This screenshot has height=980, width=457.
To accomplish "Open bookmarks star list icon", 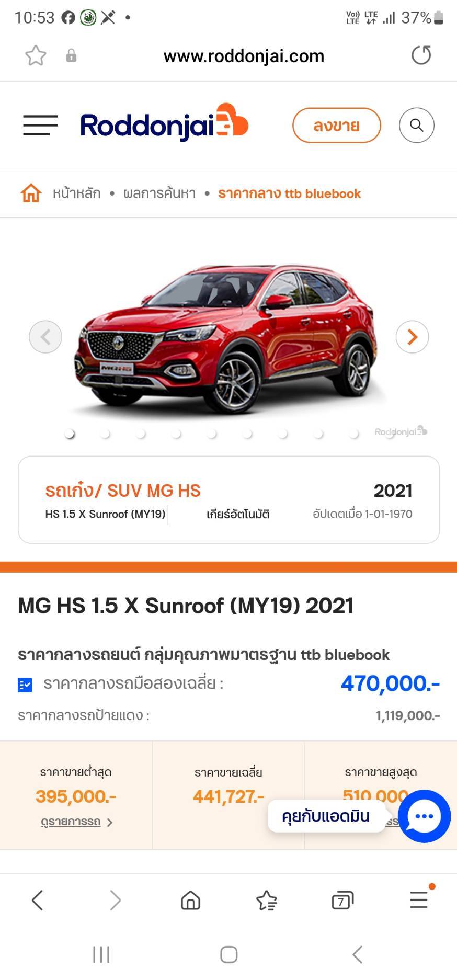I will pyautogui.click(x=267, y=900).
